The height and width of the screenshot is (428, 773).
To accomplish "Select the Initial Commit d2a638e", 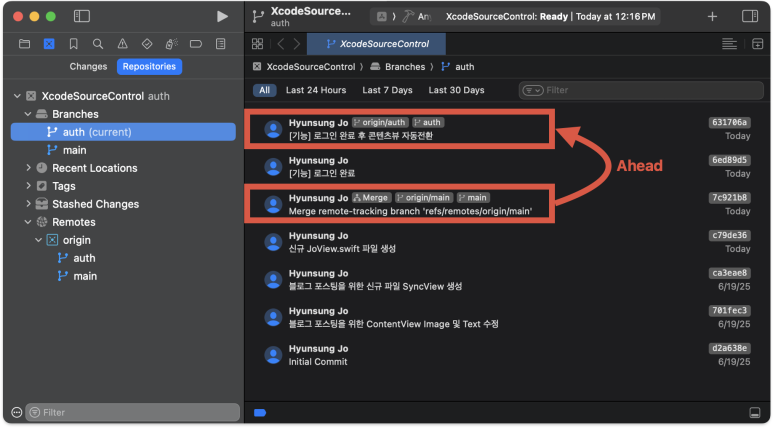I will point(507,355).
